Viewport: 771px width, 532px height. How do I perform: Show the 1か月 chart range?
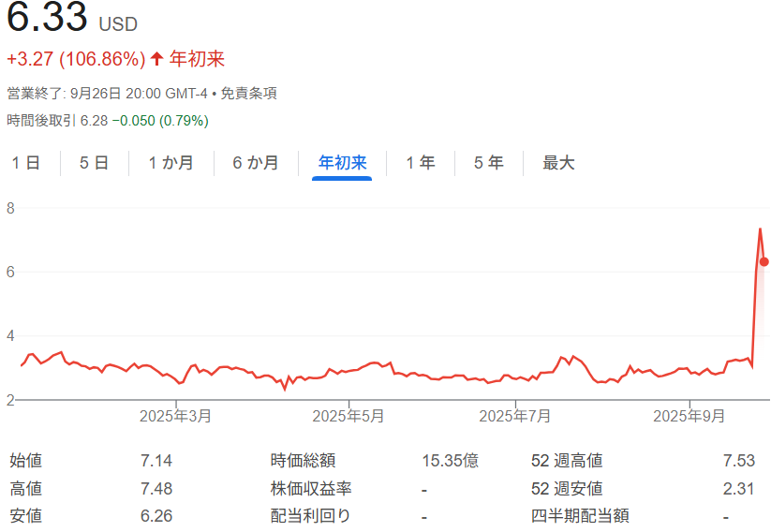(171, 163)
